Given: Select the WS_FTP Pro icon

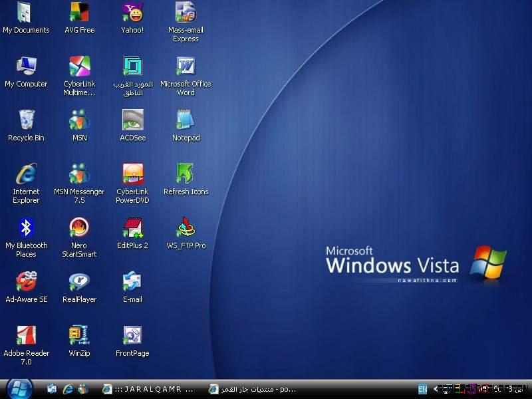Looking at the screenshot, I should (x=186, y=228).
